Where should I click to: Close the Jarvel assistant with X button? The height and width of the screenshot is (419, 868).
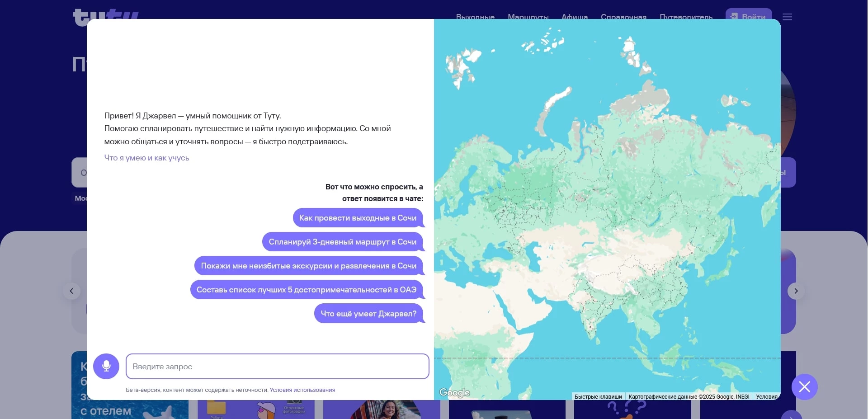(x=804, y=387)
